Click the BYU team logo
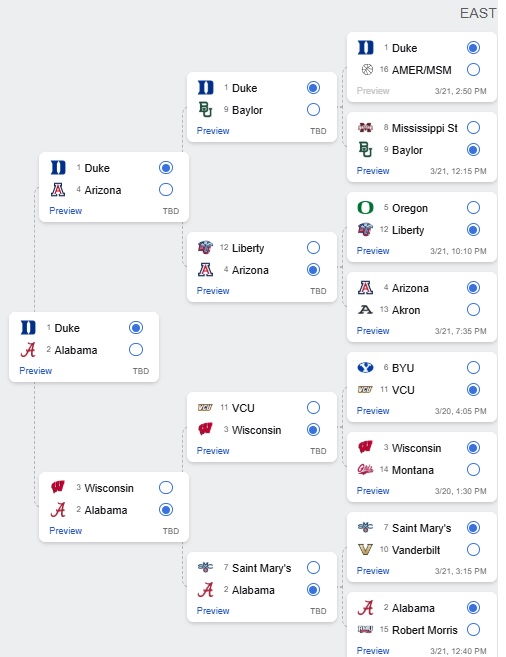 pyautogui.click(x=365, y=368)
